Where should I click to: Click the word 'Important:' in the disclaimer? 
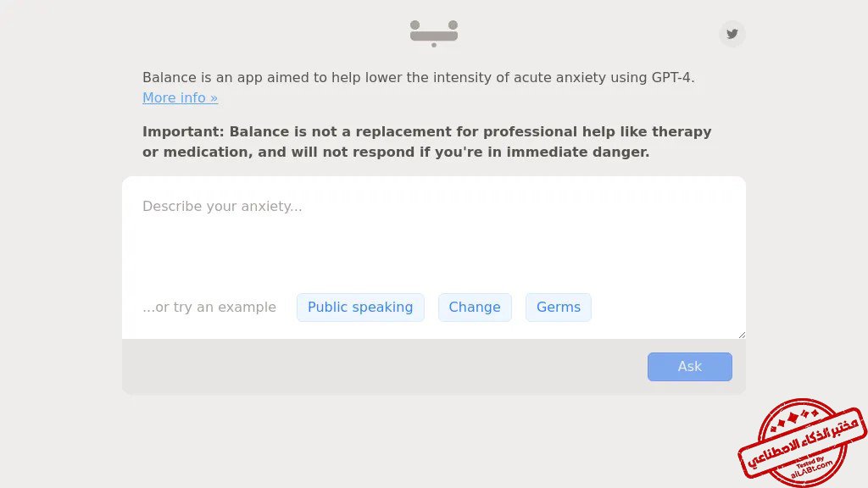(x=183, y=132)
